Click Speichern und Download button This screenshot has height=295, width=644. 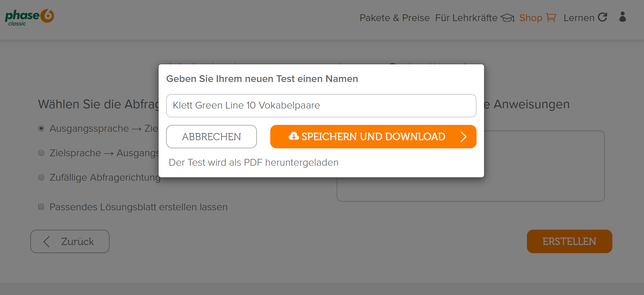point(373,136)
